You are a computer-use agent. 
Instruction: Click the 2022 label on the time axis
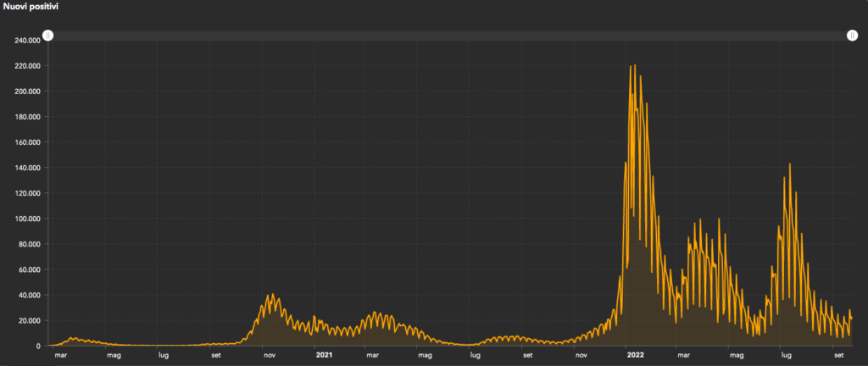click(635, 357)
